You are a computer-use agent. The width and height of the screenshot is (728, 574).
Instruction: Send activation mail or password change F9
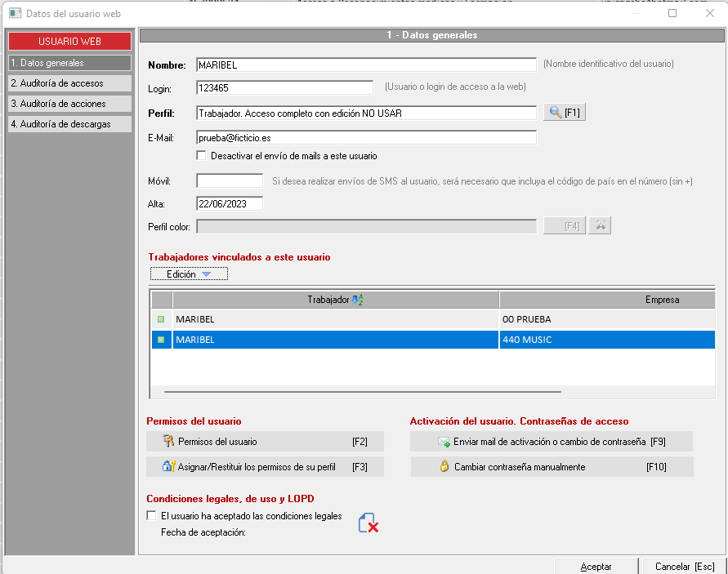pyautogui.click(x=552, y=442)
